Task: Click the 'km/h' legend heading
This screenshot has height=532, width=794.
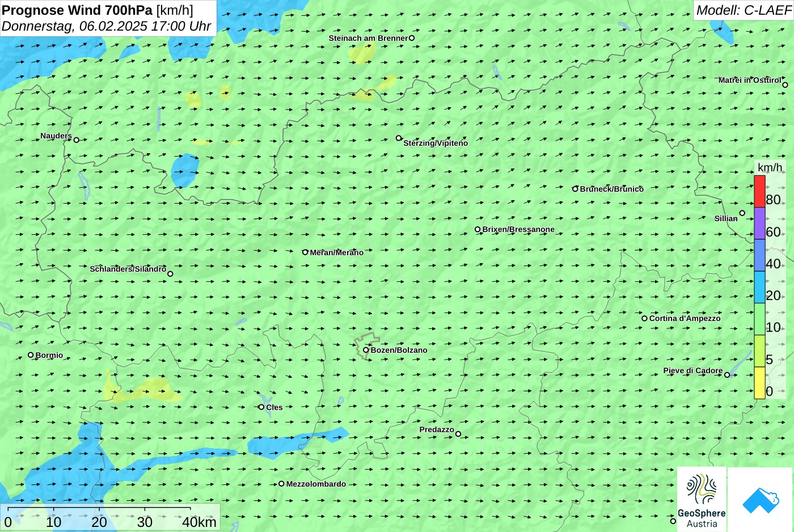Action: click(770, 167)
